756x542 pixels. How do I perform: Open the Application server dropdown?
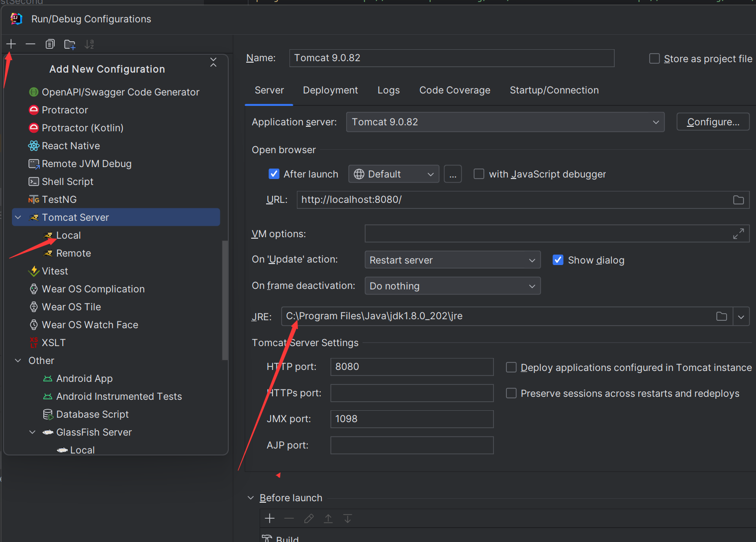point(505,122)
